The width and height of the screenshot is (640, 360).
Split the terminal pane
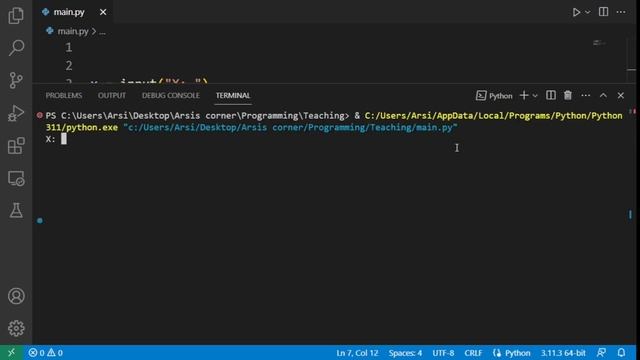point(551,96)
